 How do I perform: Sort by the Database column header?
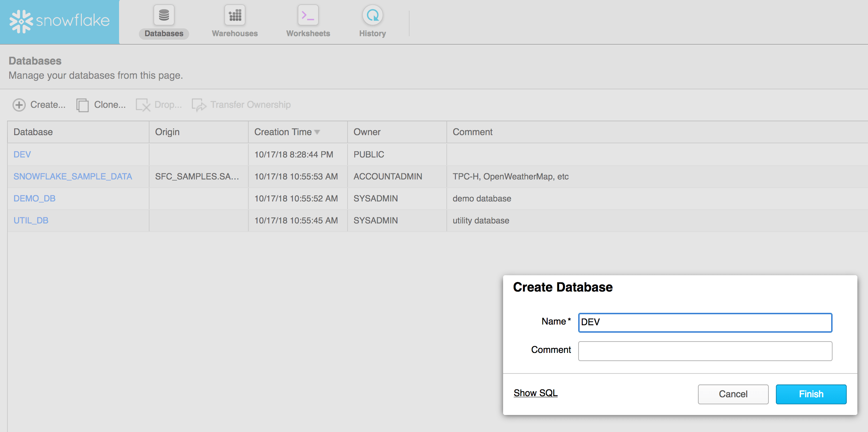[x=33, y=132]
